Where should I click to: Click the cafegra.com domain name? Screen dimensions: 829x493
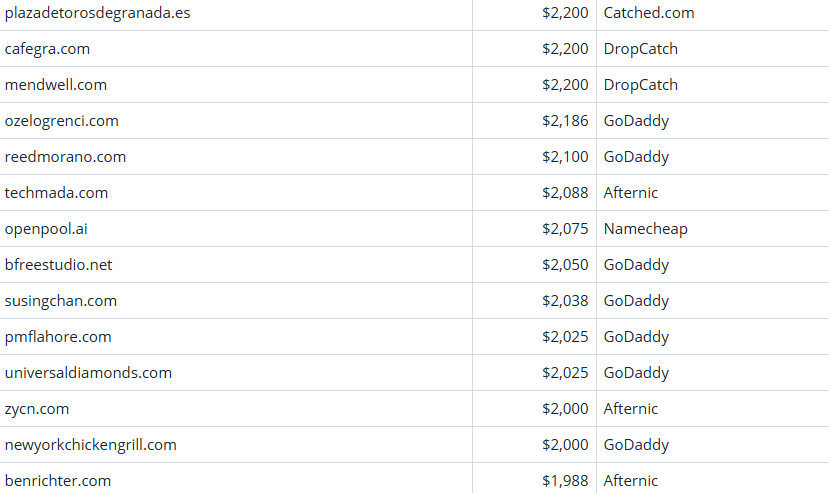(x=47, y=49)
